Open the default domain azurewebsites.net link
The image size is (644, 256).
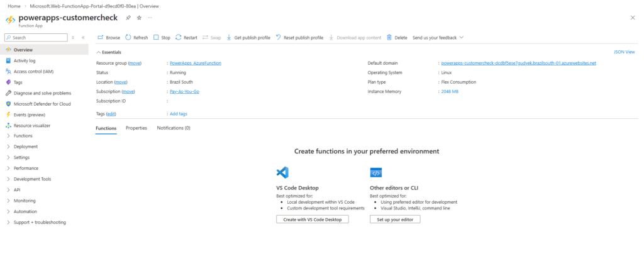(518, 64)
